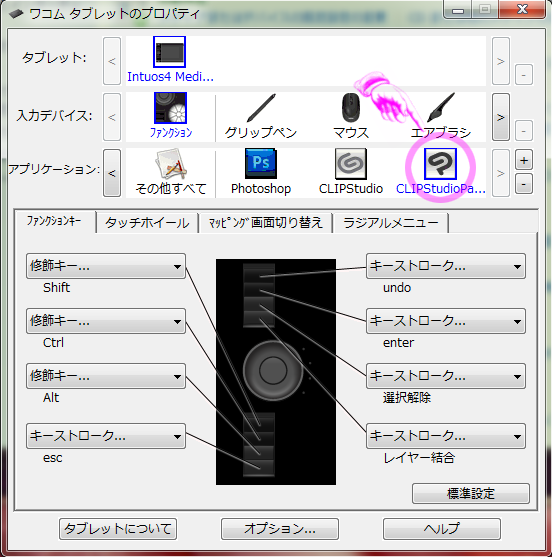
Task: Select the グリップペン grip pen device
Action: click(x=261, y=108)
